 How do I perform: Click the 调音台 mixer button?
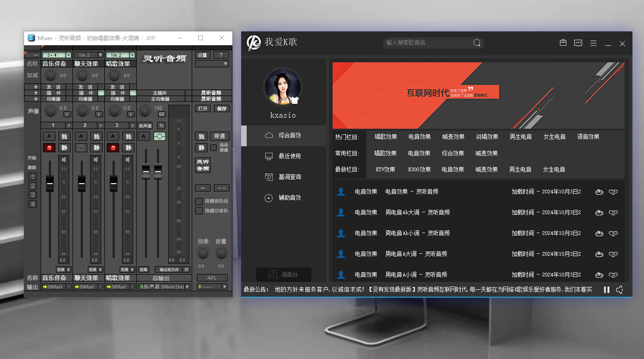click(284, 275)
